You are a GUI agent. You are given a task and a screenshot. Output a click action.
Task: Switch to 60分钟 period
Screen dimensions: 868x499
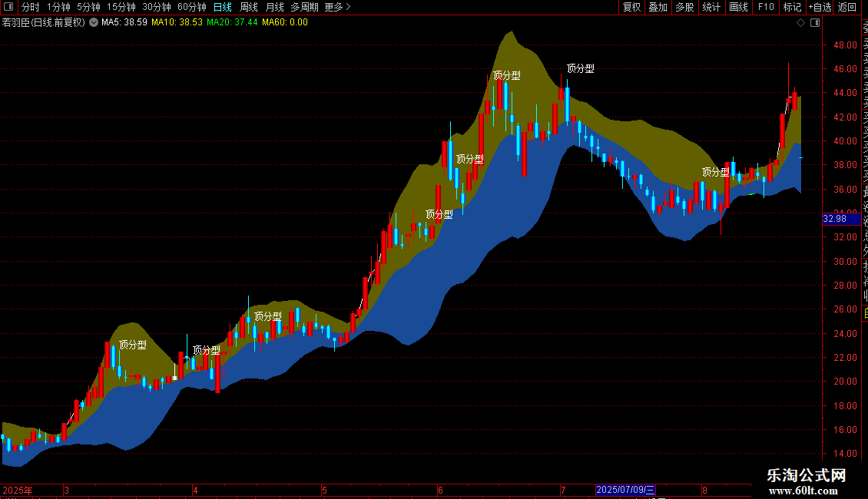pyautogui.click(x=192, y=7)
